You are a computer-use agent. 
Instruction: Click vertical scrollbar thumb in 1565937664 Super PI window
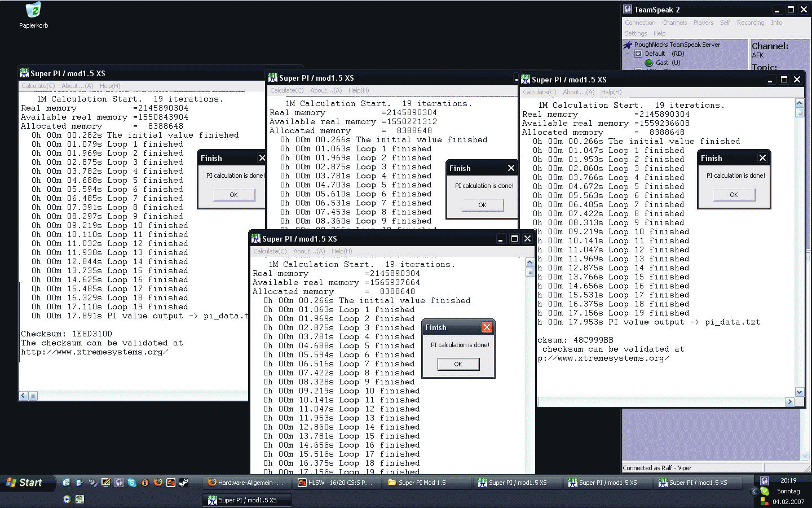click(529, 271)
